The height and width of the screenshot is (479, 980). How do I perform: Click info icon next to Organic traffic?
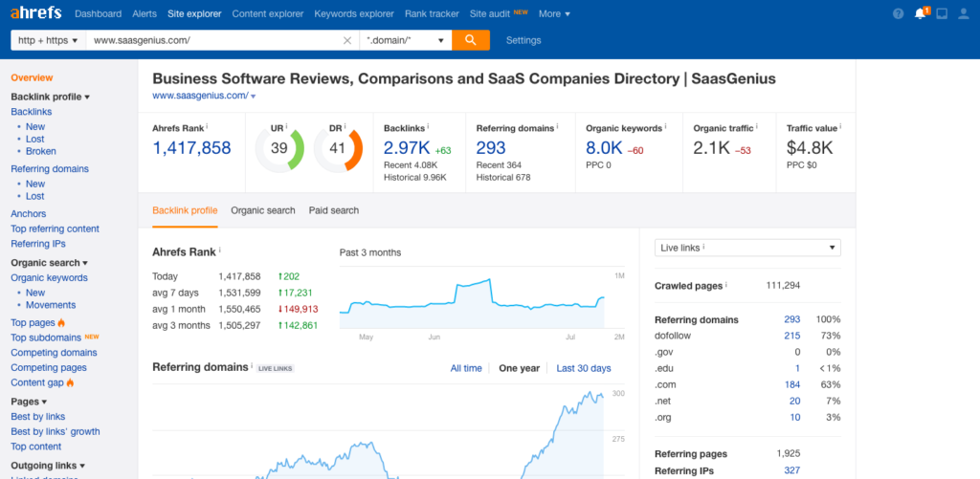(x=757, y=126)
